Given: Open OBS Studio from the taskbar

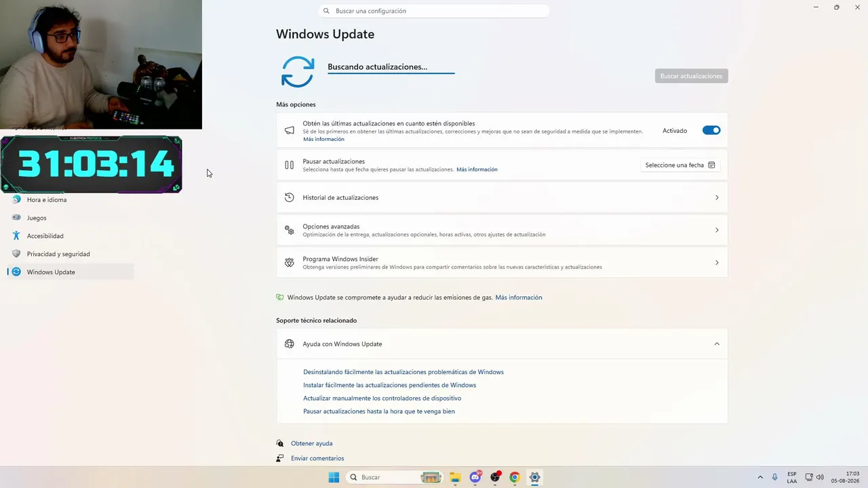Looking at the screenshot, I should coord(495,477).
